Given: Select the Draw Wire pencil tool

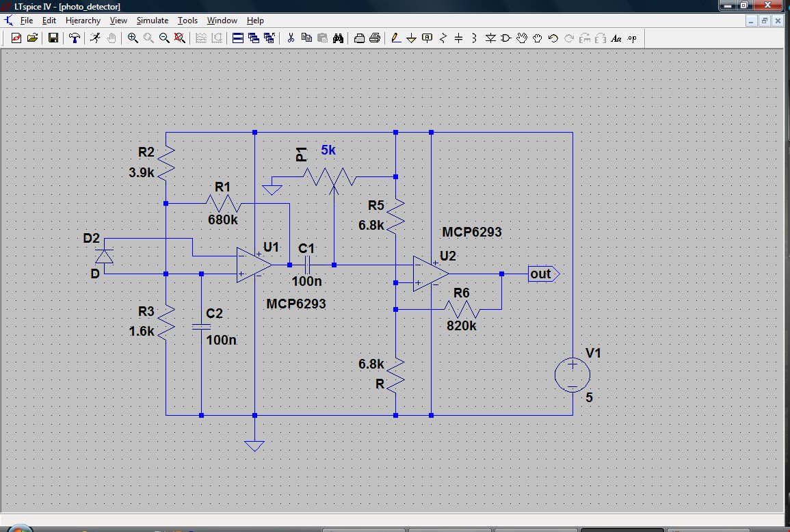Looking at the screenshot, I should [x=396, y=38].
